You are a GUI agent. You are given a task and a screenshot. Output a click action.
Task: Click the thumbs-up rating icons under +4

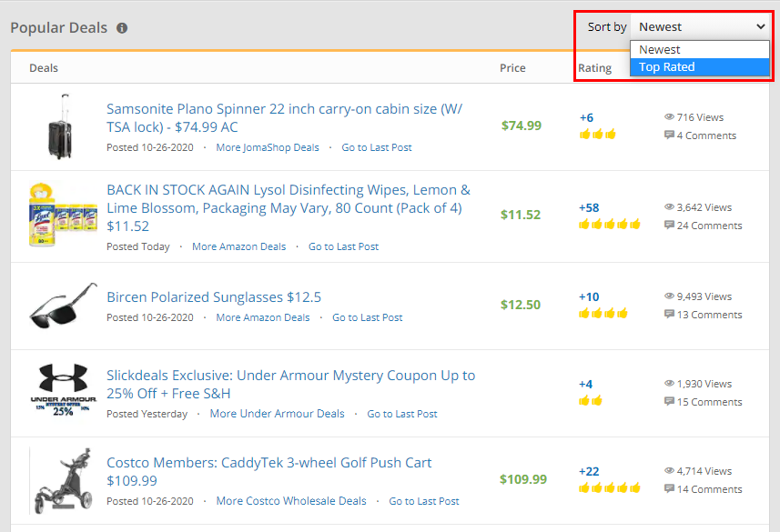pyautogui.click(x=591, y=401)
